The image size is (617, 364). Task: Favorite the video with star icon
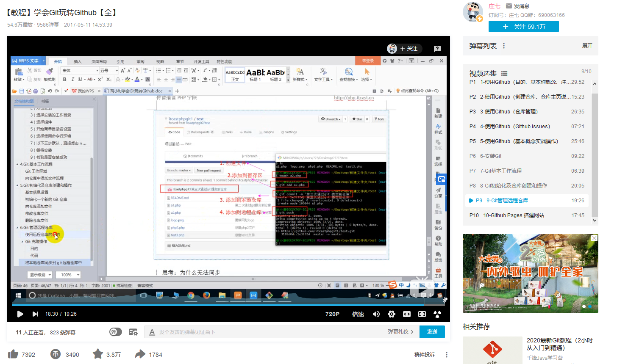coord(98,354)
